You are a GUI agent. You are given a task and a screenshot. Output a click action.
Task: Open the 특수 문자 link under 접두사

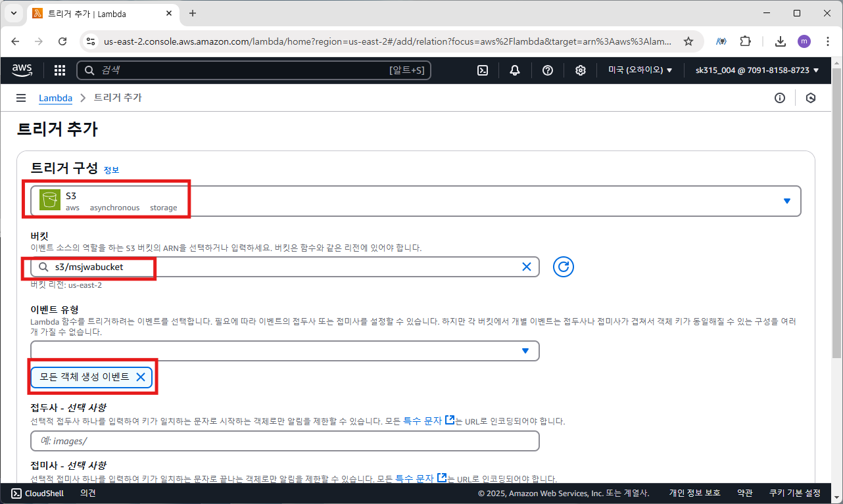coord(430,421)
